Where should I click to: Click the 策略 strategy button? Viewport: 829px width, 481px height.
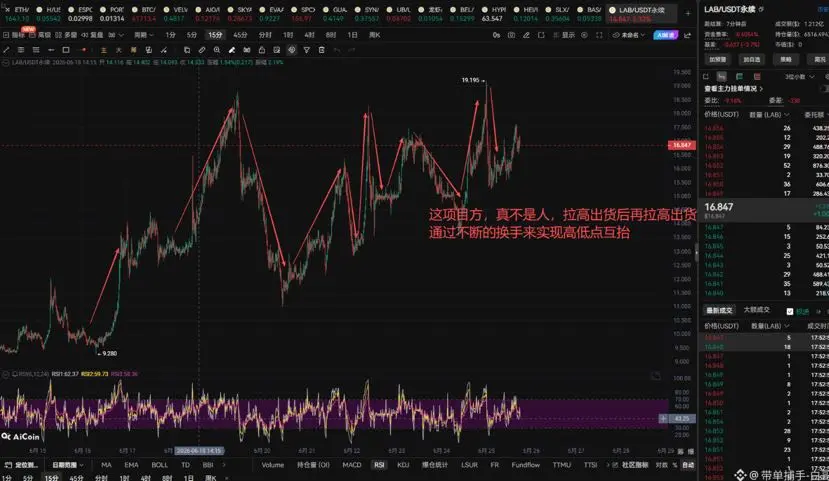(786, 59)
